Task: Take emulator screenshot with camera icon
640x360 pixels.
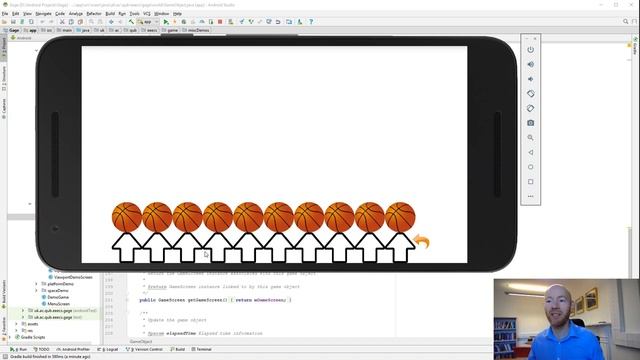Action: click(x=530, y=123)
